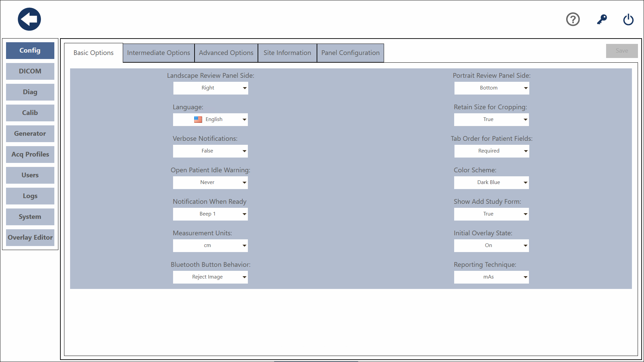Screen dimensions: 644x362
Task: Open the Config sidebar section
Action: [30, 51]
